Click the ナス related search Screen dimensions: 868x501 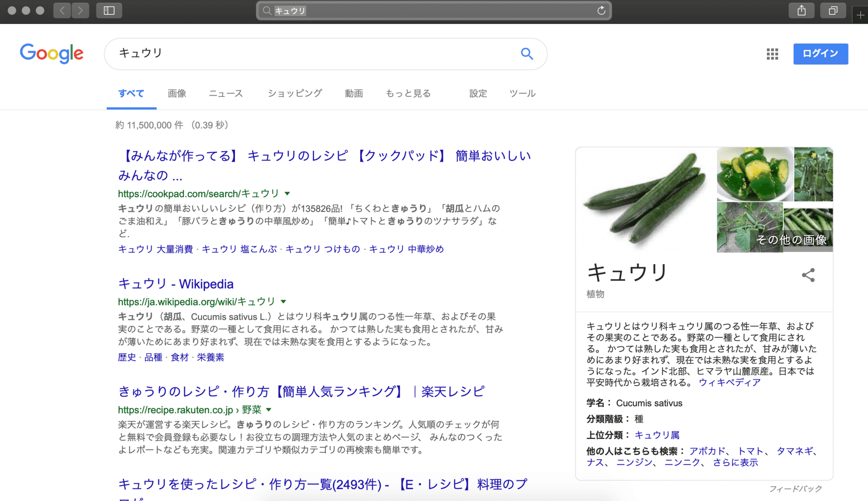tap(595, 462)
